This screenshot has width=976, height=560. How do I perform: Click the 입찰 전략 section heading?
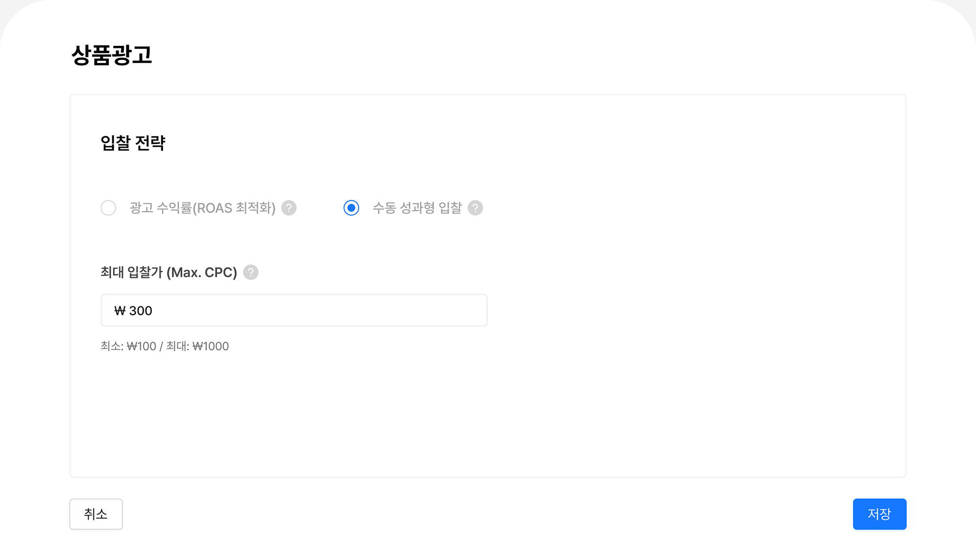[133, 143]
